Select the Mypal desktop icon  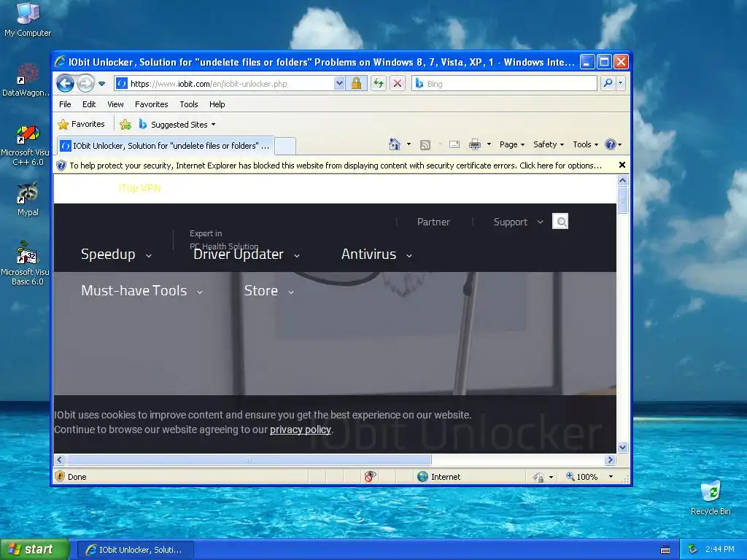[28, 199]
